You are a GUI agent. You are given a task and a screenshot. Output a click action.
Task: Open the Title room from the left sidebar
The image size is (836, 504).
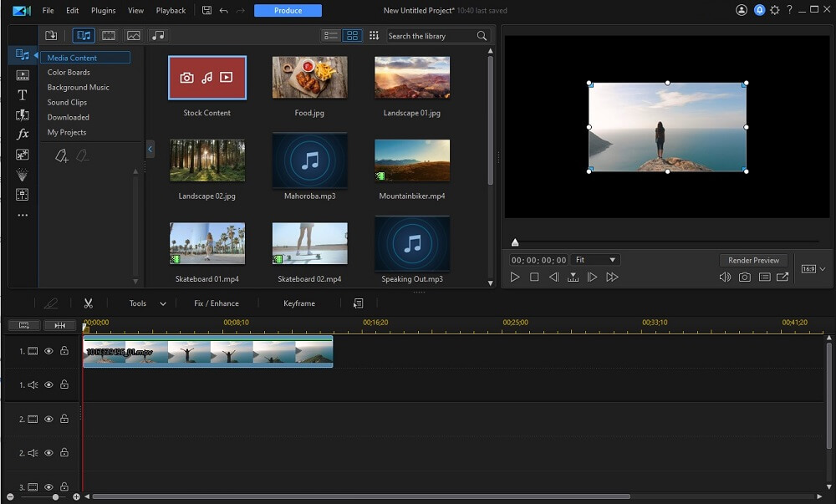tap(23, 94)
